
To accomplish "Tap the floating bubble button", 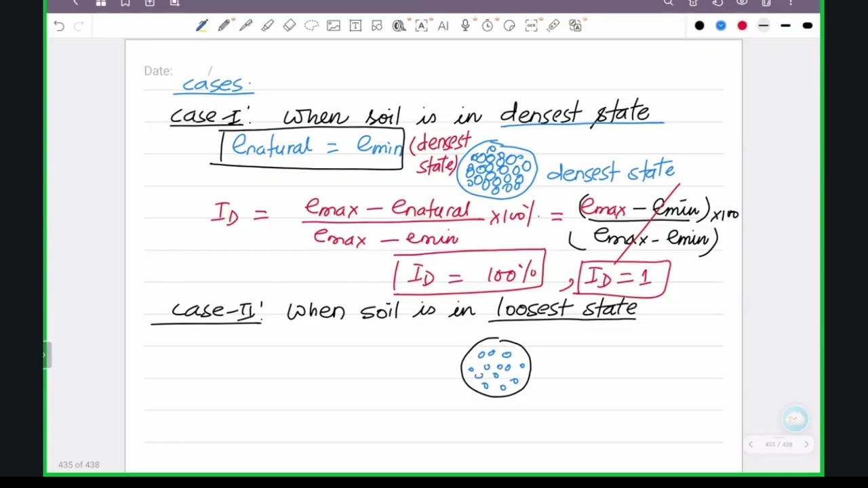I will (x=795, y=419).
